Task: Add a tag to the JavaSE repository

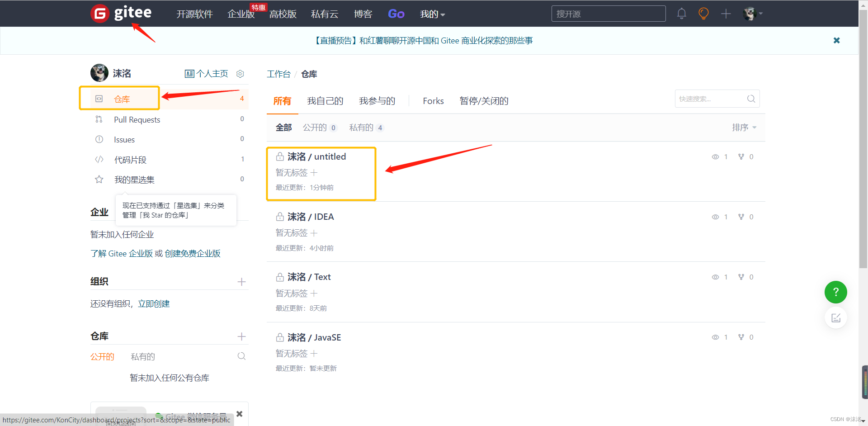Action: tap(314, 354)
